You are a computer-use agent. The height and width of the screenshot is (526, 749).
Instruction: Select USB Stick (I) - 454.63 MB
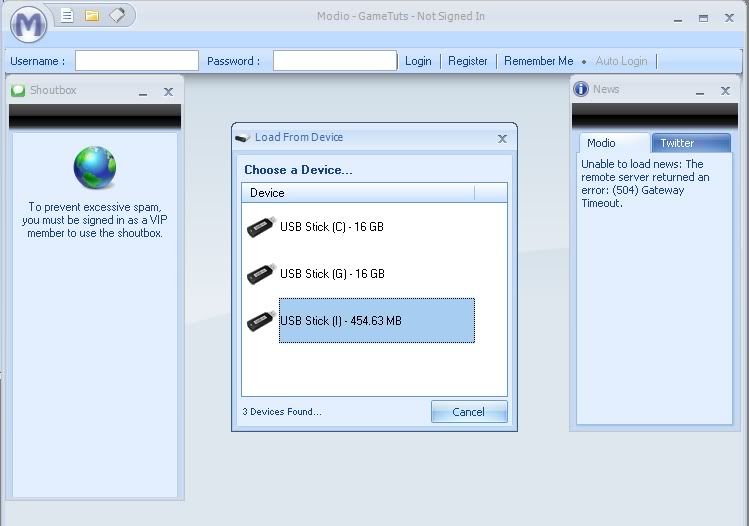pyautogui.click(x=376, y=321)
